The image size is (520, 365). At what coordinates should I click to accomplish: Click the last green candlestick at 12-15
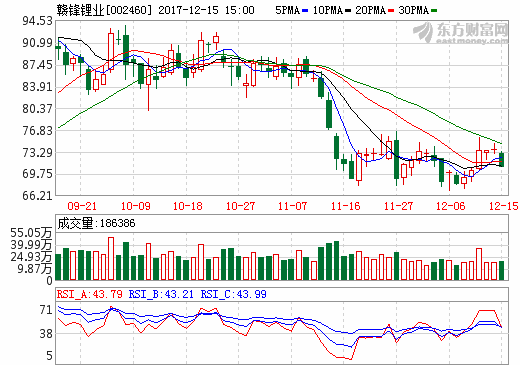501,159
